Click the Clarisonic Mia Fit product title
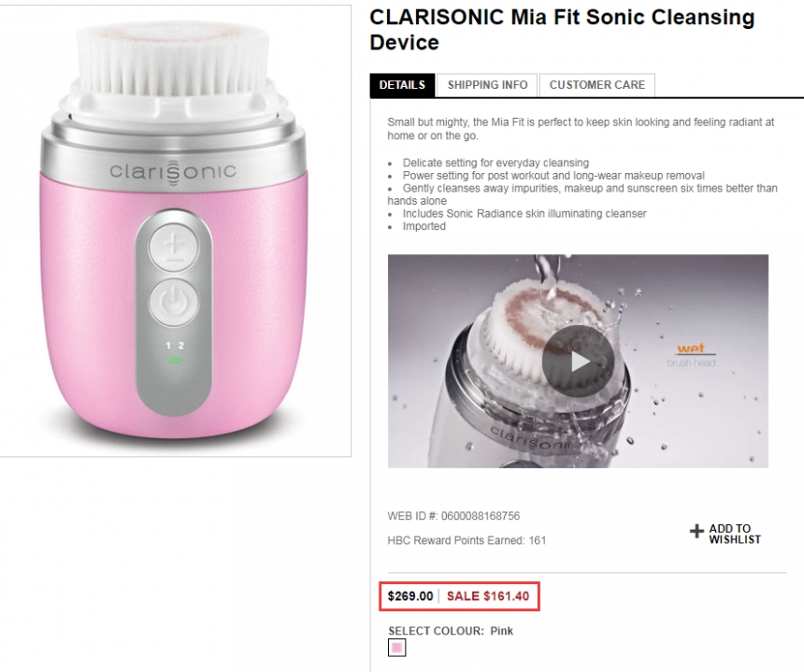This screenshot has width=804, height=672. click(561, 30)
